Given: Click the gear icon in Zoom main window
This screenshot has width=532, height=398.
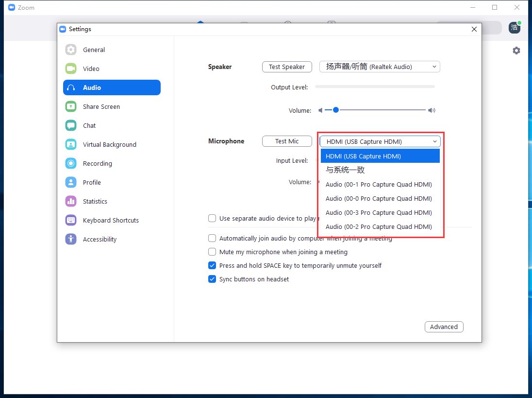Looking at the screenshot, I should [516, 51].
